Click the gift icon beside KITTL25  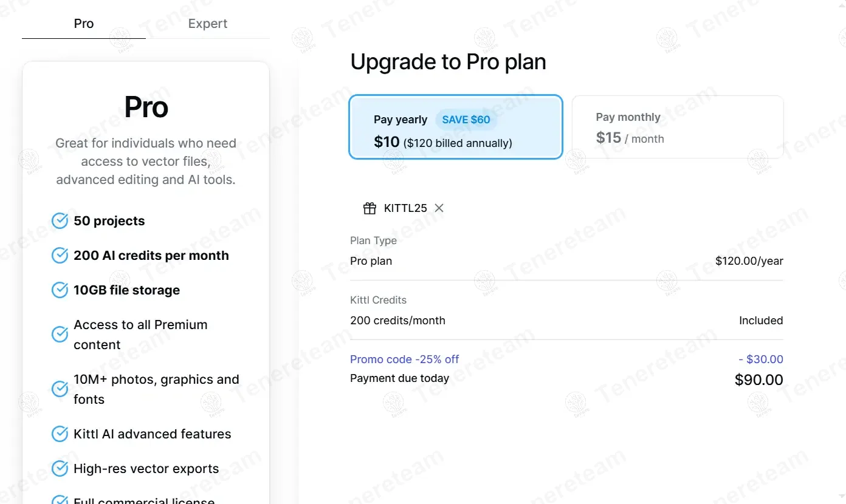coord(370,208)
